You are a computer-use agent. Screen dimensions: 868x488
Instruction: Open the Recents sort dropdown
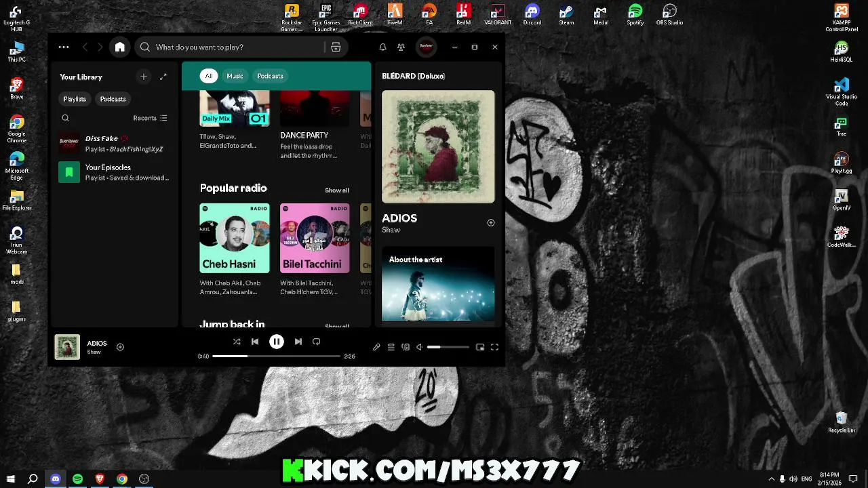click(150, 118)
